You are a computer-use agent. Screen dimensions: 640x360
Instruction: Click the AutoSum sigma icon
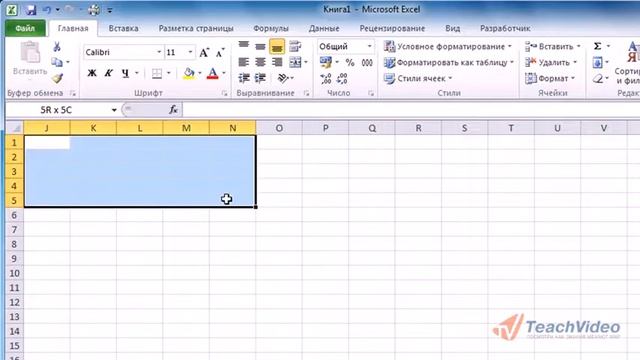pos(597,46)
